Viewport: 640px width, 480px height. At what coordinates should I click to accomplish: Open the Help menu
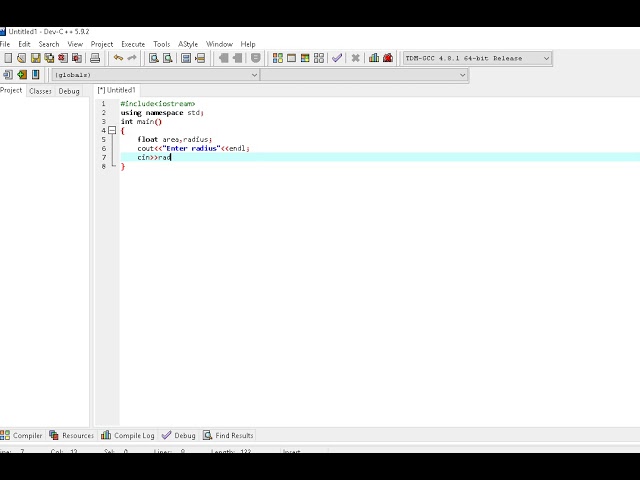248,44
